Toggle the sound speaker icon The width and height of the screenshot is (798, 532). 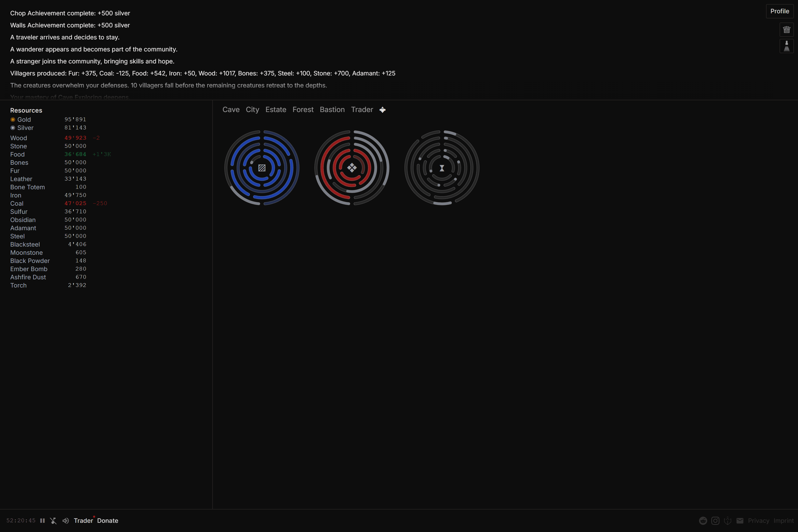(65, 520)
